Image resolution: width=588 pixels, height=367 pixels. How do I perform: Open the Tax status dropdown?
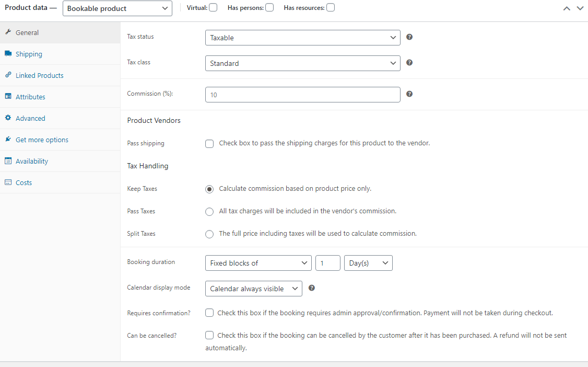click(x=303, y=38)
